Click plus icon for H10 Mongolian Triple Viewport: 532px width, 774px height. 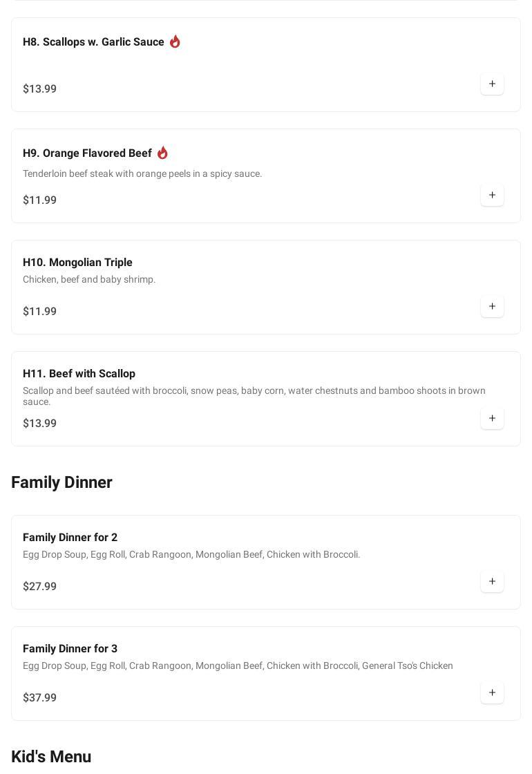click(x=492, y=307)
